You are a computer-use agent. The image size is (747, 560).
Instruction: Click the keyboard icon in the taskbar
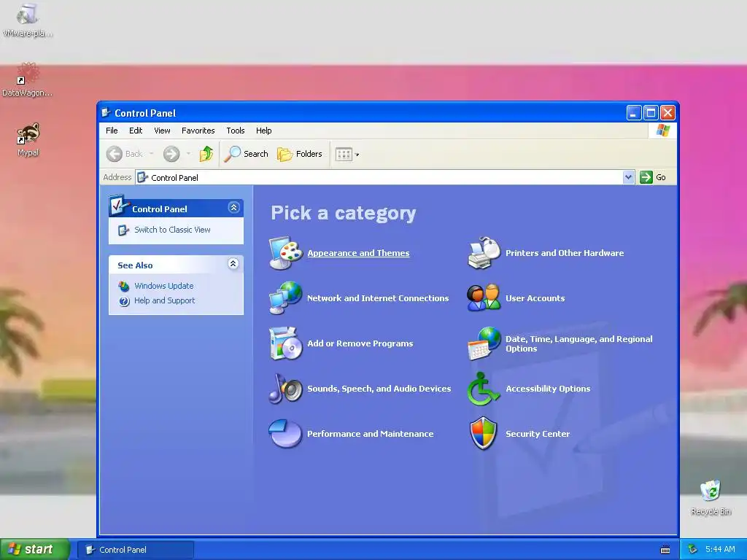(665, 550)
